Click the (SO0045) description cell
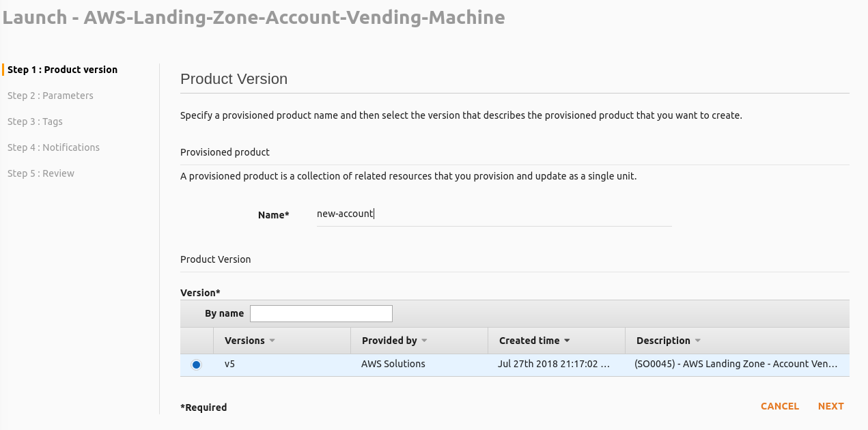 tap(736, 364)
